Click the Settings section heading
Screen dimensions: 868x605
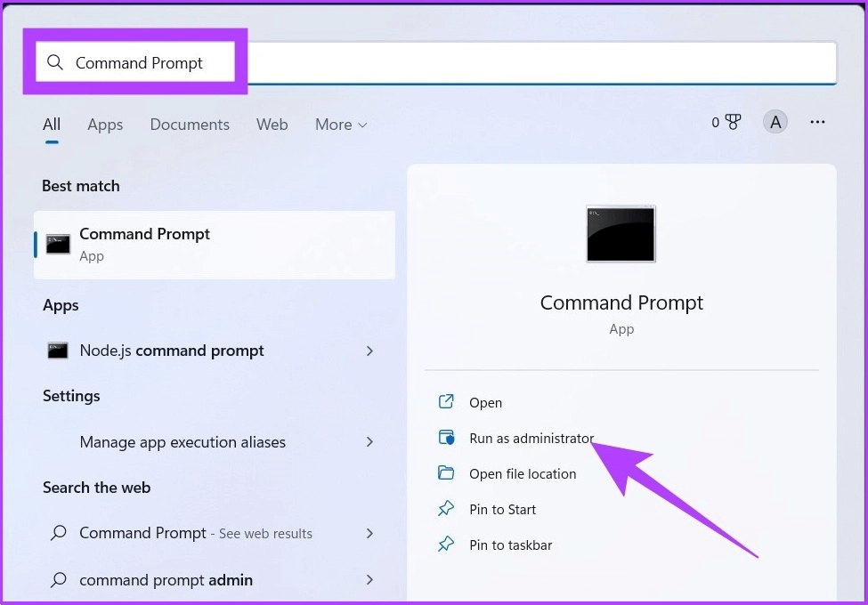(71, 396)
